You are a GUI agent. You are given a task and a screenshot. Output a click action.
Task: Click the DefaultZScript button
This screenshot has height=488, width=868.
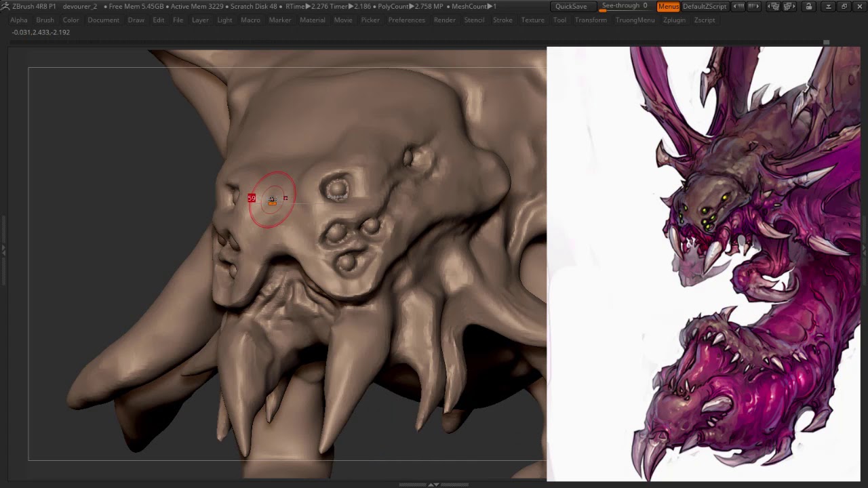pyautogui.click(x=705, y=6)
